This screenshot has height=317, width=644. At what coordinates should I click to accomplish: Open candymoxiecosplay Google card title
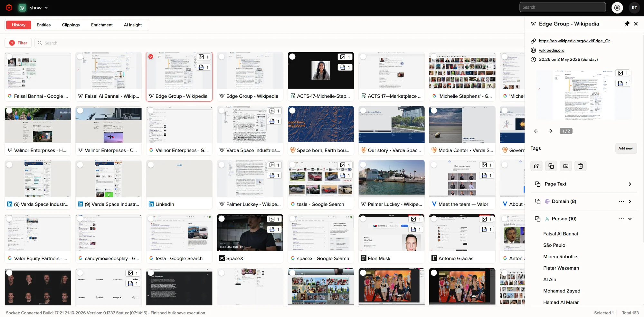(112, 258)
